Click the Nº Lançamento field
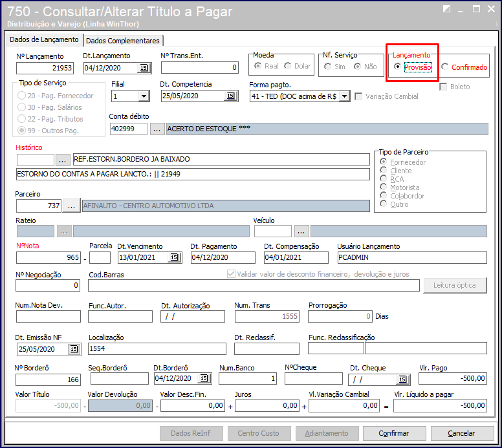 click(x=45, y=68)
